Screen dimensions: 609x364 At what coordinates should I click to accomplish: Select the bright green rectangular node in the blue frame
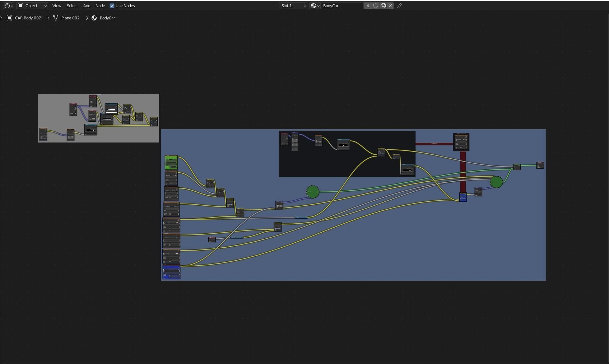(171, 163)
